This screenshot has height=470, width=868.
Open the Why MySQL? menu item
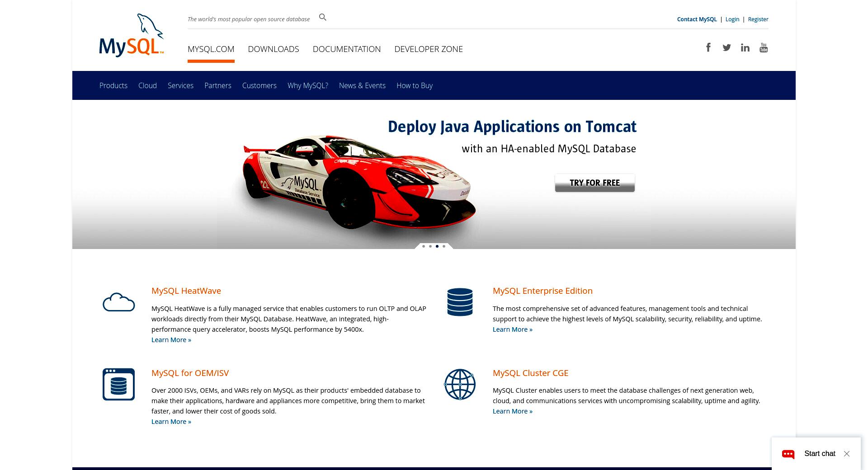[308, 85]
